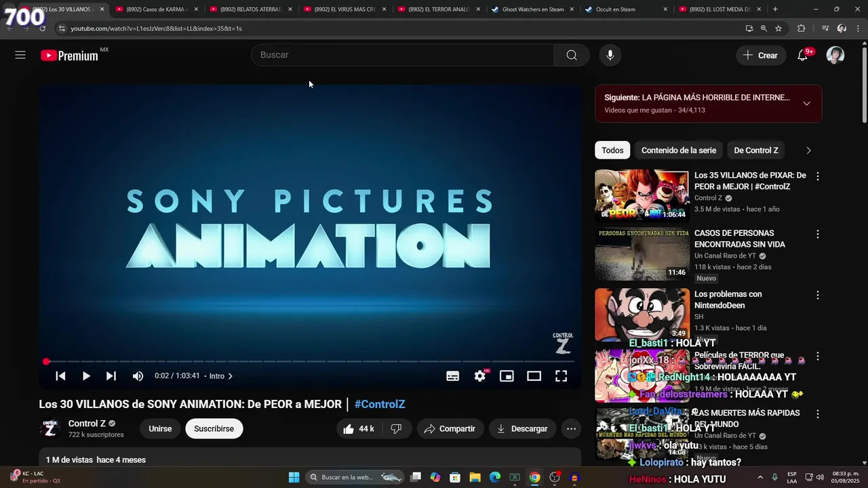Open options for MUERTES MÁS RAPIDAS video
This screenshot has height=488, width=868.
[x=818, y=414]
